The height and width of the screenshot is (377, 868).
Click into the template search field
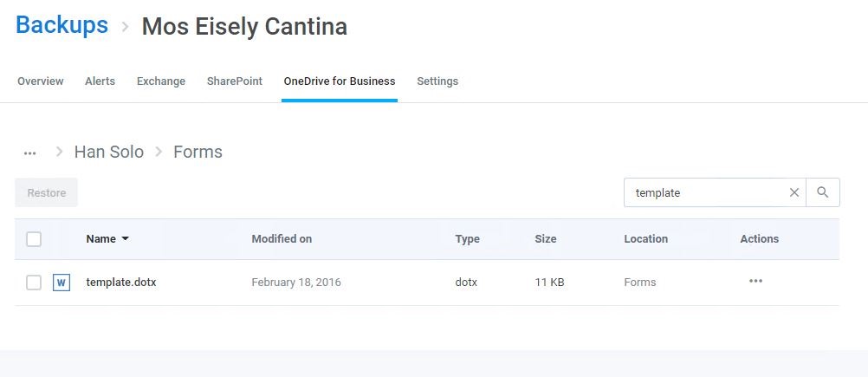[709, 192]
